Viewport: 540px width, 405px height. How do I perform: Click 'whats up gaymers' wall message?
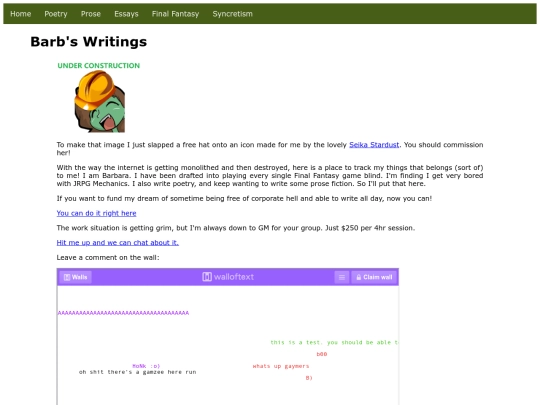pos(281,366)
